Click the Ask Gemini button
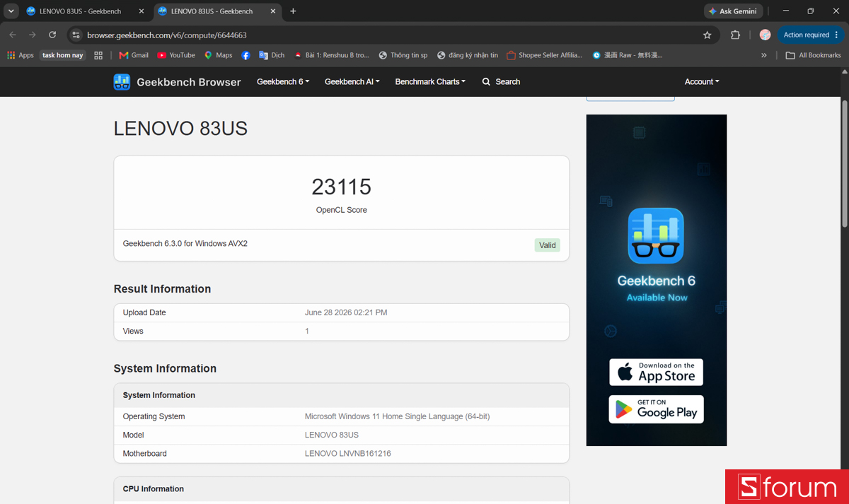The width and height of the screenshot is (849, 504). (733, 11)
